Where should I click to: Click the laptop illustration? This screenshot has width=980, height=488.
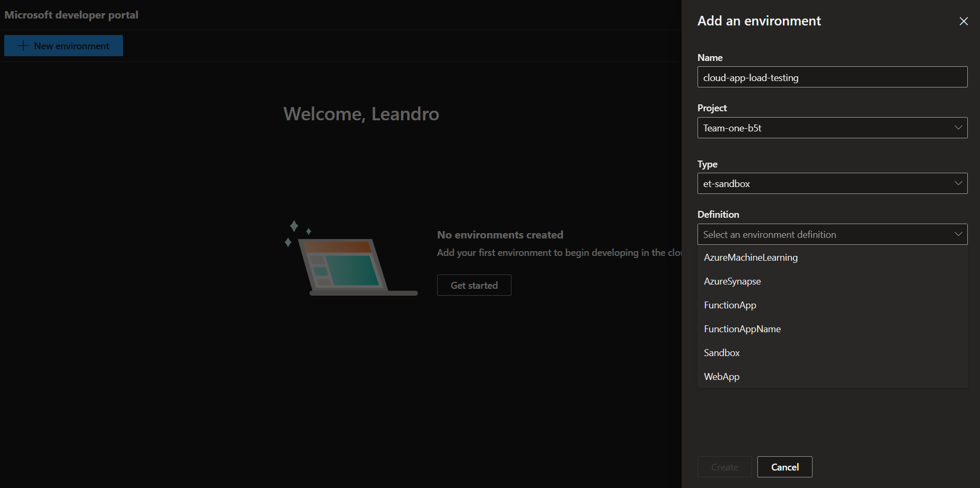(x=351, y=259)
